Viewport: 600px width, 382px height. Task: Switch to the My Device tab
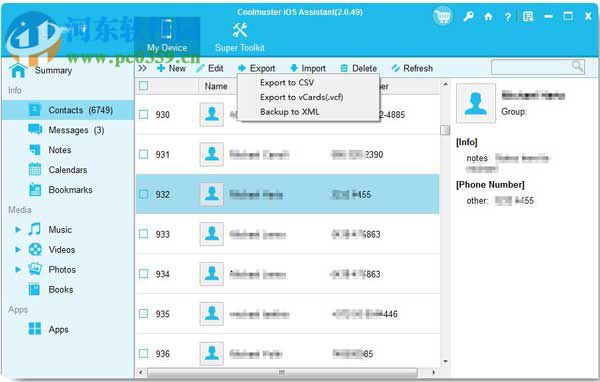[167, 37]
